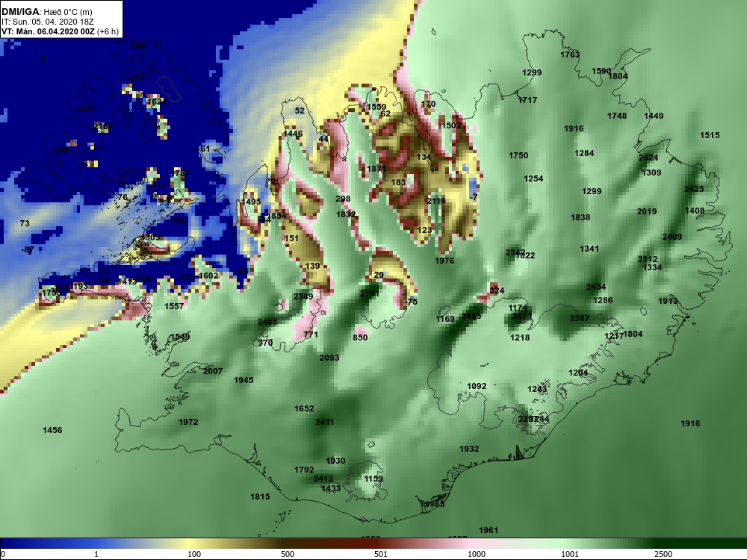
Task: Click the "DMI/IGA: Hæð 0°C (m)" title text
Action: click(46, 12)
